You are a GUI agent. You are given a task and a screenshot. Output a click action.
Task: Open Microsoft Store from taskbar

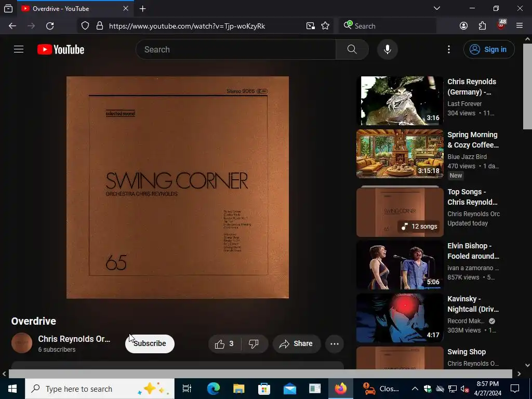[x=264, y=389]
